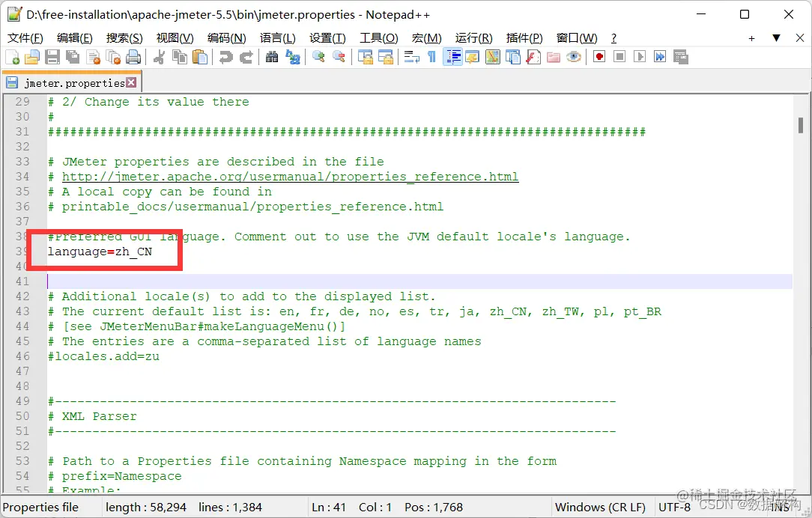
Task: Toggle synchronize vertical scrolling icon
Action: (x=366, y=57)
